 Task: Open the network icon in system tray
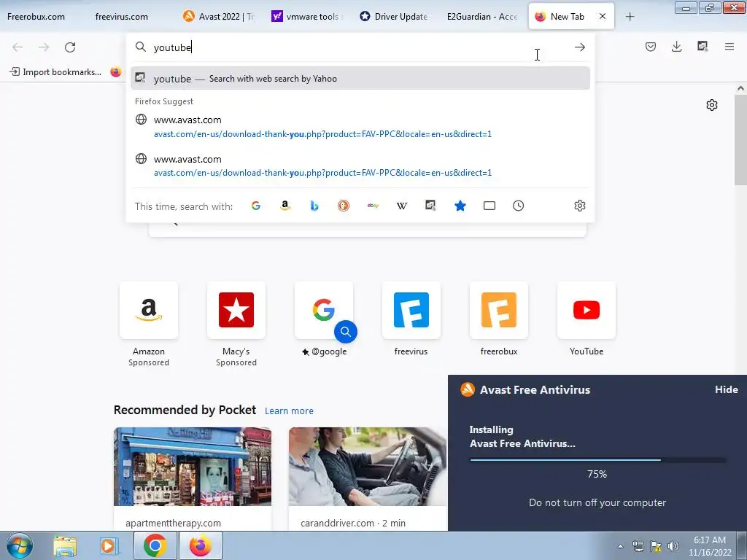[x=638, y=546]
